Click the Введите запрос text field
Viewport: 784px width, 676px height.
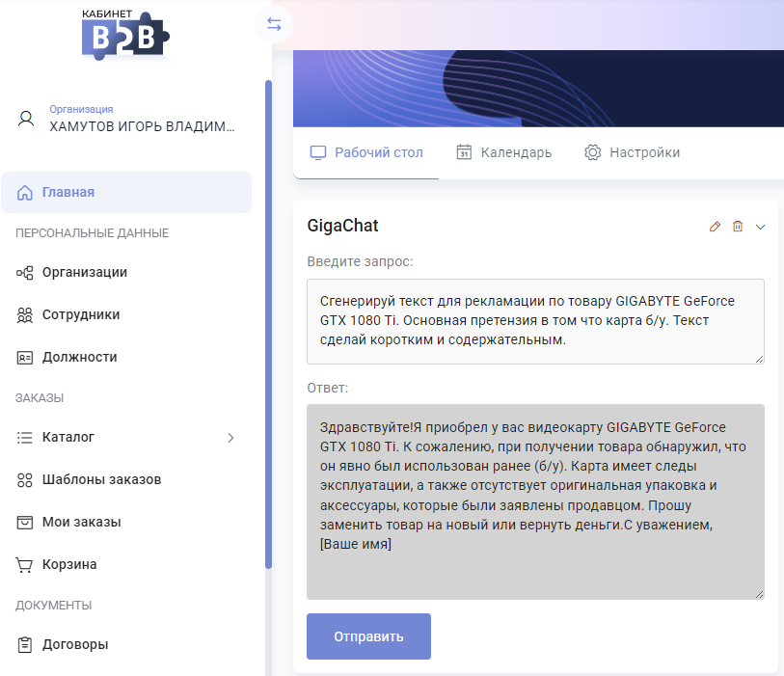point(535,321)
